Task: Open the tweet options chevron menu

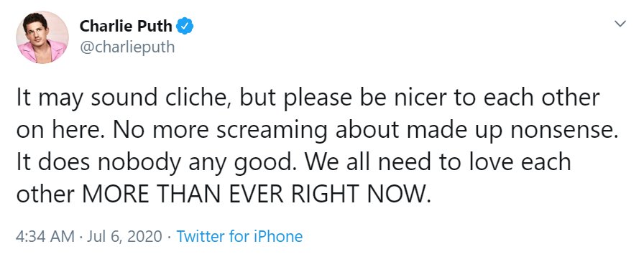Action: click(620, 24)
